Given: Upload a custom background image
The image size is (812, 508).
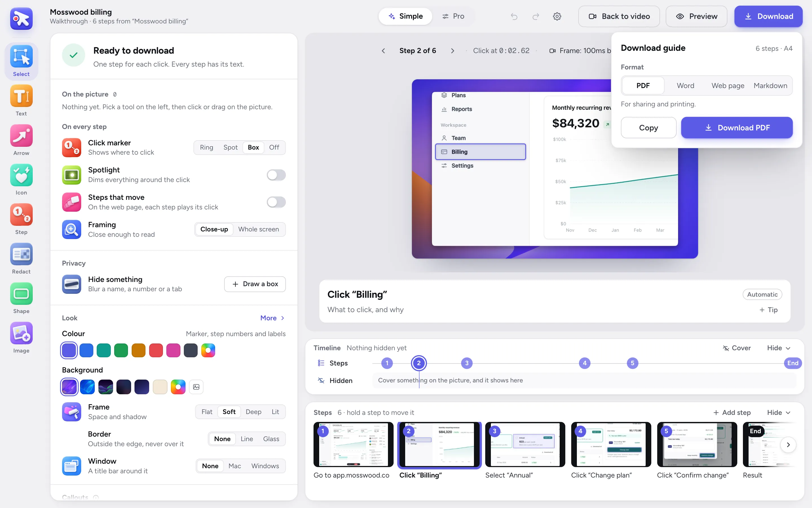Looking at the screenshot, I should (196, 387).
